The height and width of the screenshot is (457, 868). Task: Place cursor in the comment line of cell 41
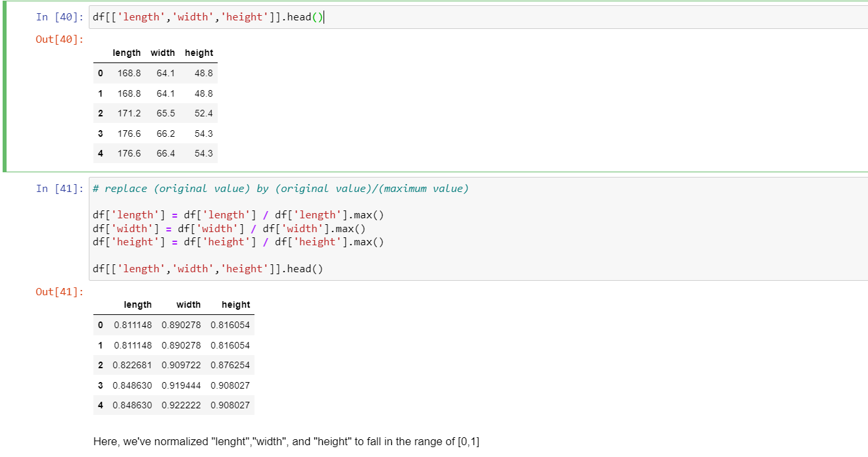click(x=281, y=189)
